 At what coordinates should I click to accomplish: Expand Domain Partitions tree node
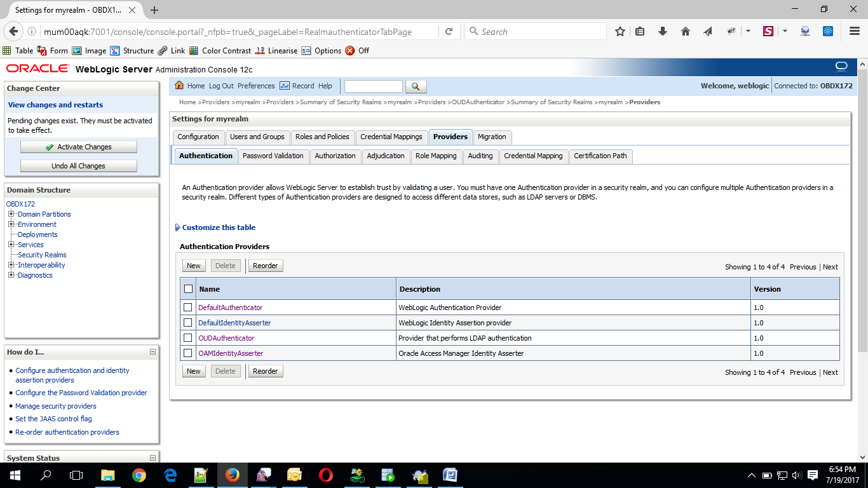(11, 214)
